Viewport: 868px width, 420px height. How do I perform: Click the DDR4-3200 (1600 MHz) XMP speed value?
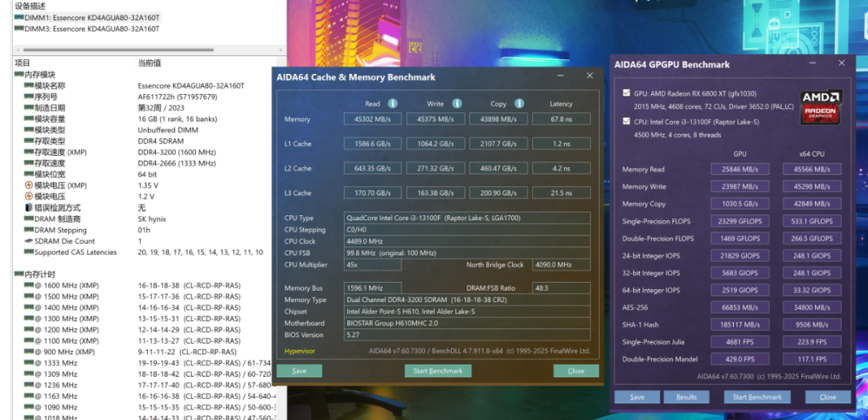177,152
